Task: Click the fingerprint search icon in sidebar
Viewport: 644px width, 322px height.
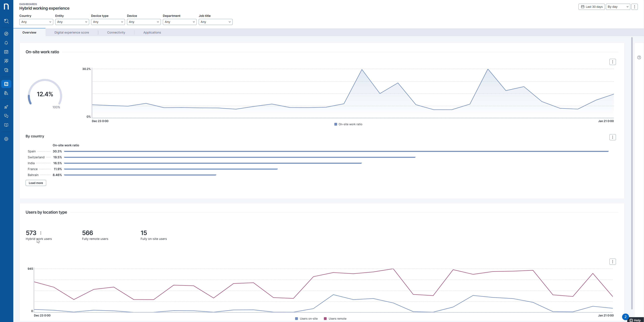Action: coord(7,93)
